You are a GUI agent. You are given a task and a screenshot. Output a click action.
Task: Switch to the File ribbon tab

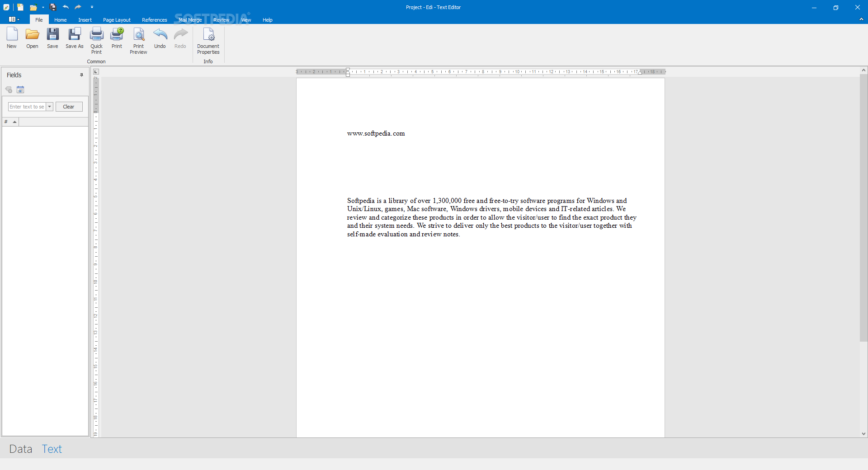(39, 20)
